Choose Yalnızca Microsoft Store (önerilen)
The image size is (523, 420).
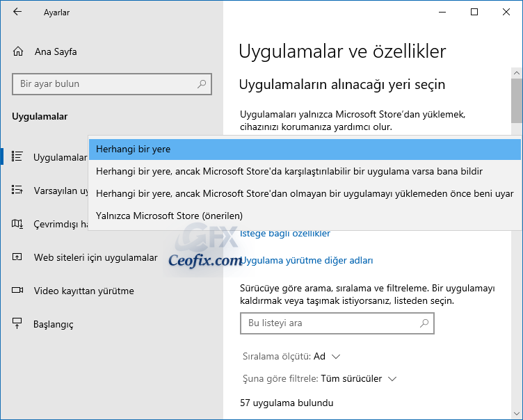click(305, 216)
